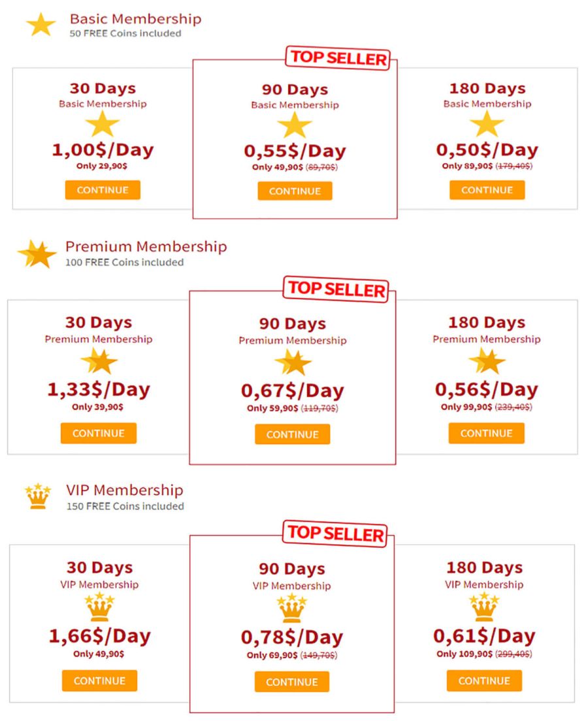
Task: Click the Premium Membership double-star header icon
Action: point(37,254)
